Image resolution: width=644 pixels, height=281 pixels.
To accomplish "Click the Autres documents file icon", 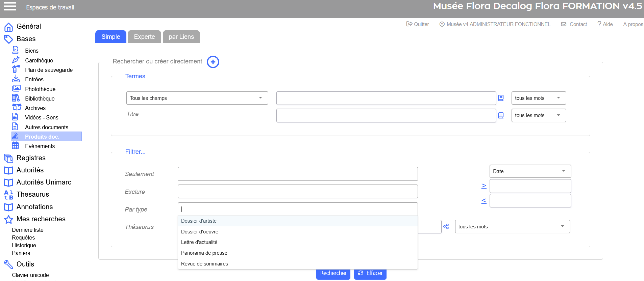I will pos(15,127).
